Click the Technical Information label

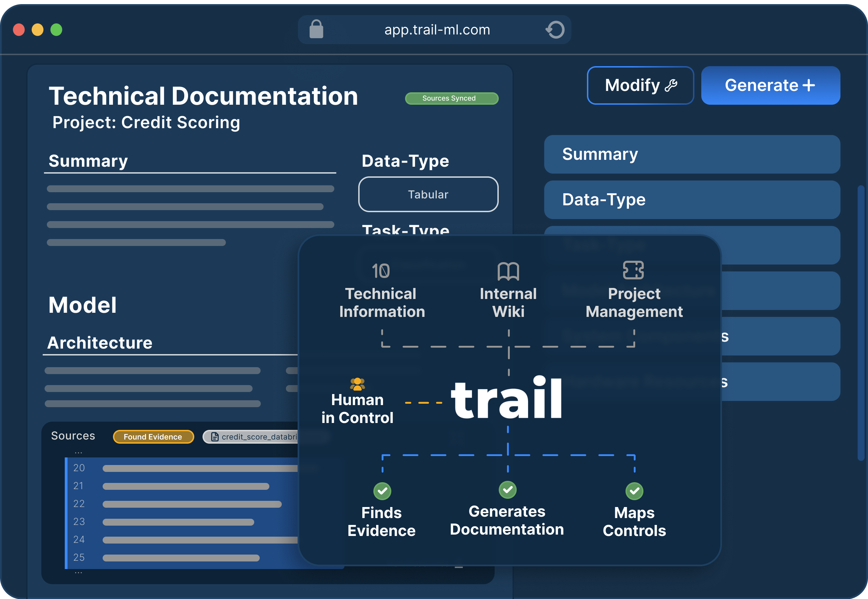coord(382,303)
